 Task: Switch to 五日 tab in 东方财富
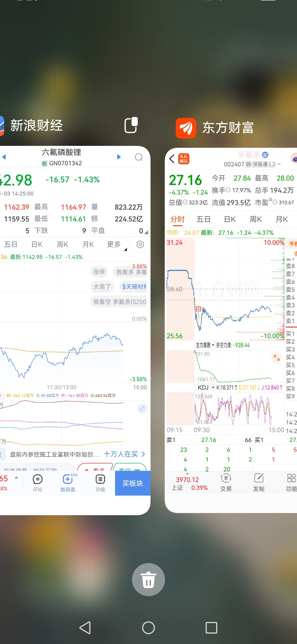[x=204, y=219]
